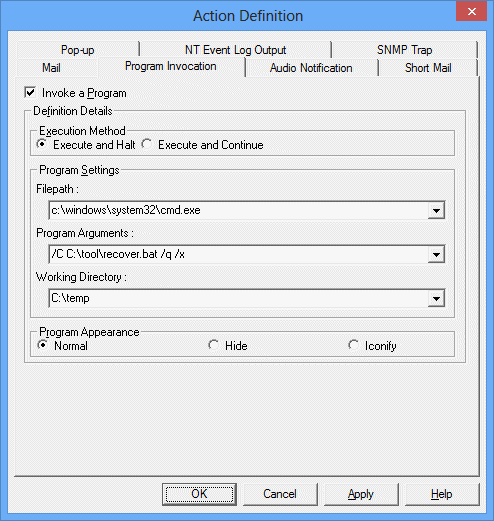This screenshot has width=494, height=521.
Task: Select the SNMP Trap tab
Action: (404, 50)
